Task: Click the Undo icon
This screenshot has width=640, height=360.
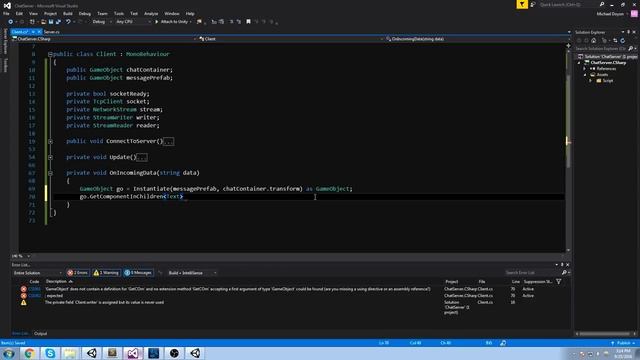Action: 68,22
